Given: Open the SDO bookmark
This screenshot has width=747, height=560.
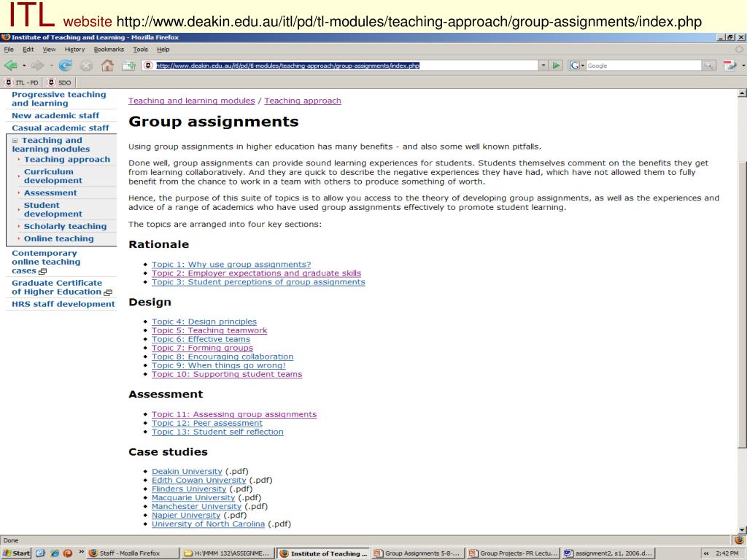Looking at the screenshot, I should 60,82.
